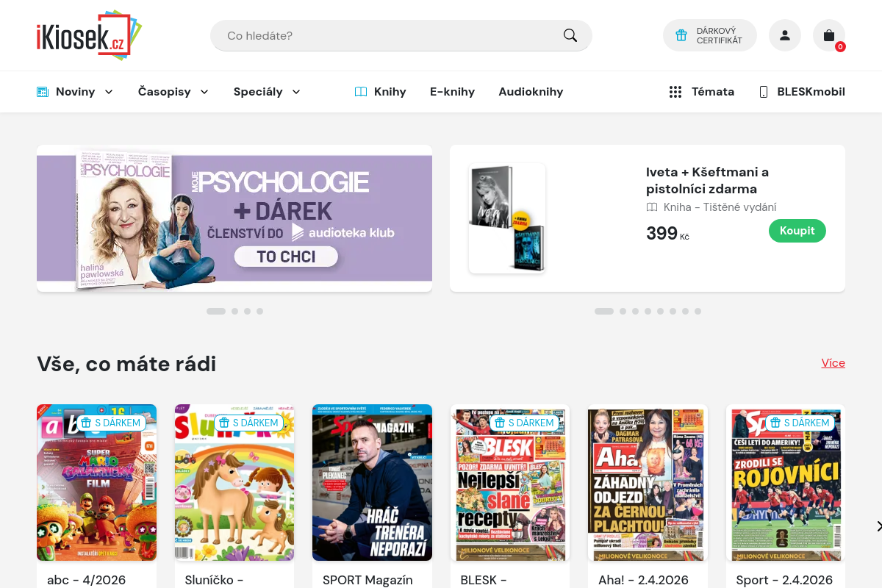Open the E-knihy menu item
The height and width of the screenshot is (588, 882).
452,92
